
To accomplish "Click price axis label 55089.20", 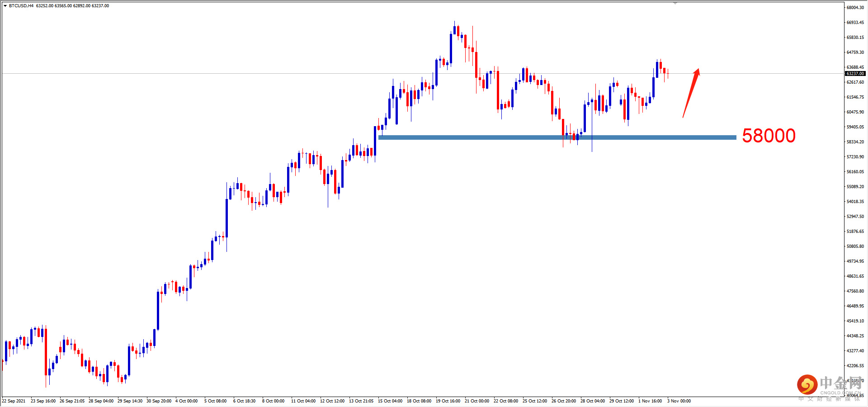I will pos(855,187).
